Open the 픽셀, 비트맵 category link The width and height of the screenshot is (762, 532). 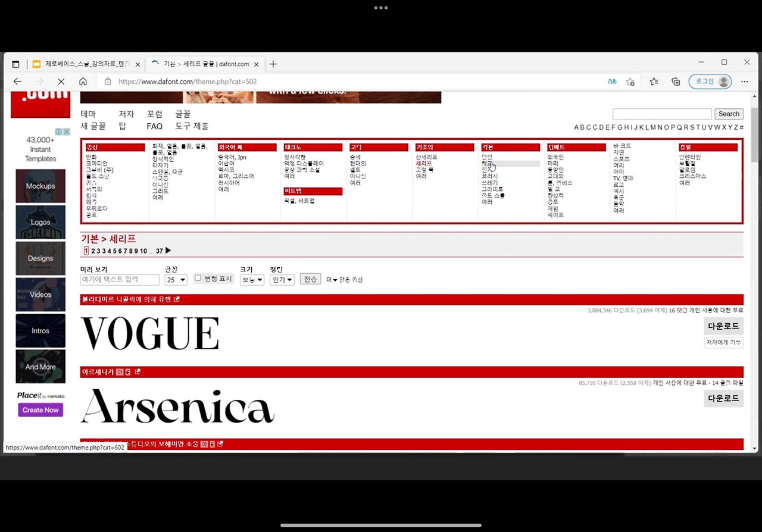click(299, 201)
